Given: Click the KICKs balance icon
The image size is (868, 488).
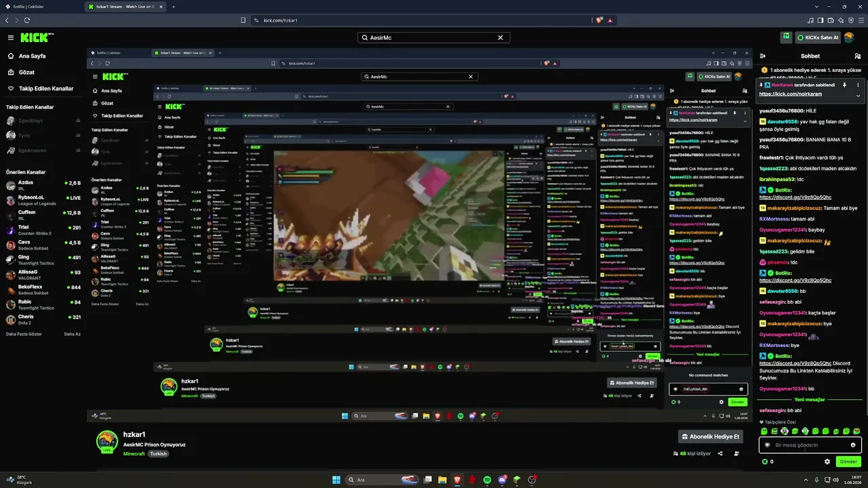Looking at the screenshot, I should (766, 462).
